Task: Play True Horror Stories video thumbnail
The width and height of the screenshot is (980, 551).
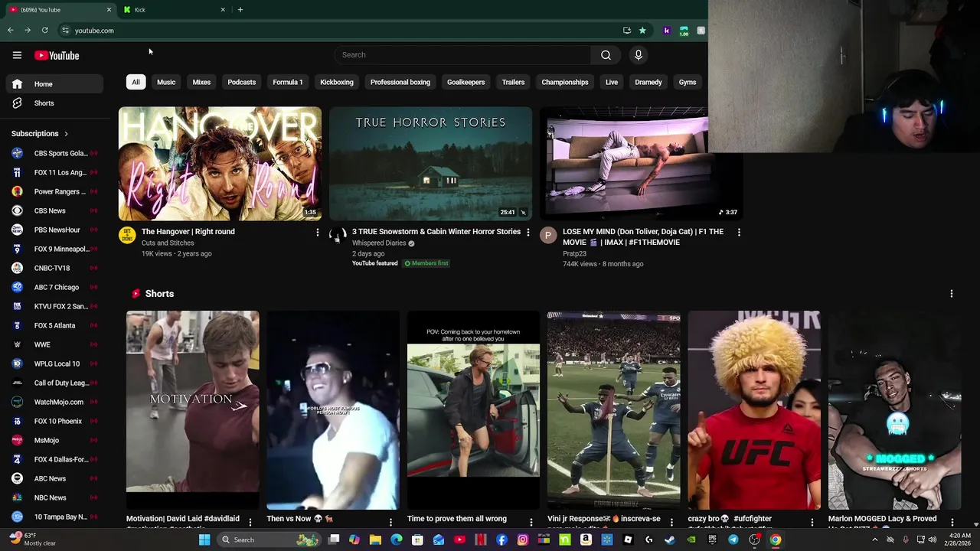Action: click(x=430, y=164)
